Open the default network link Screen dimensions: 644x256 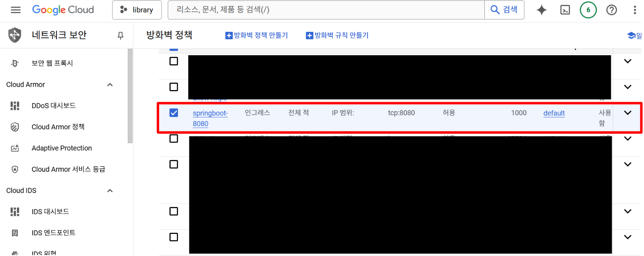click(x=554, y=113)
